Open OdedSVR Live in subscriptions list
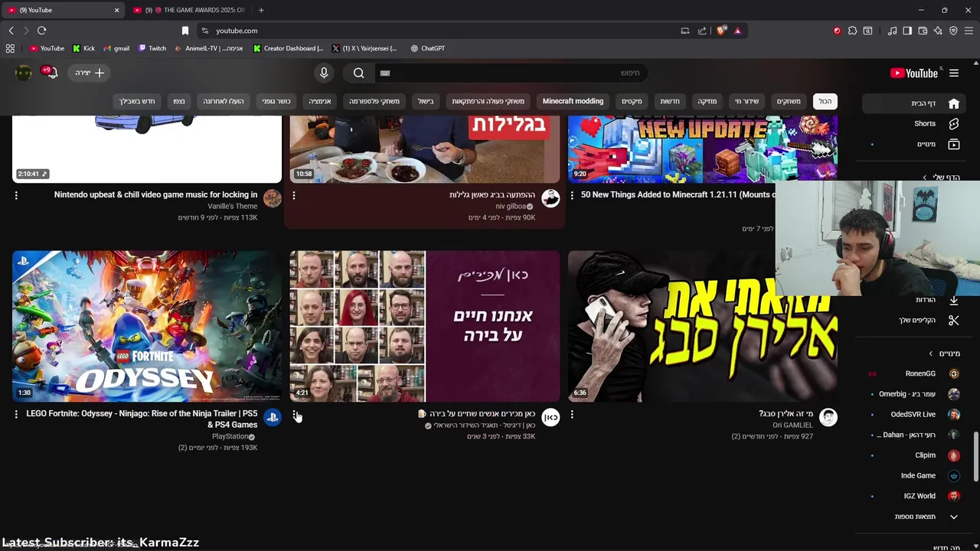 point(914,414)
